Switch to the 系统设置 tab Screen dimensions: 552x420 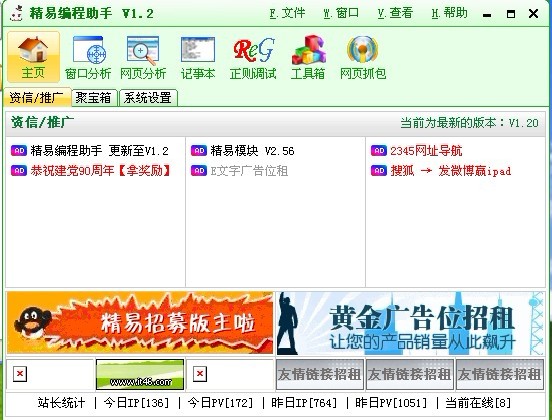click(x=148, y=98)
